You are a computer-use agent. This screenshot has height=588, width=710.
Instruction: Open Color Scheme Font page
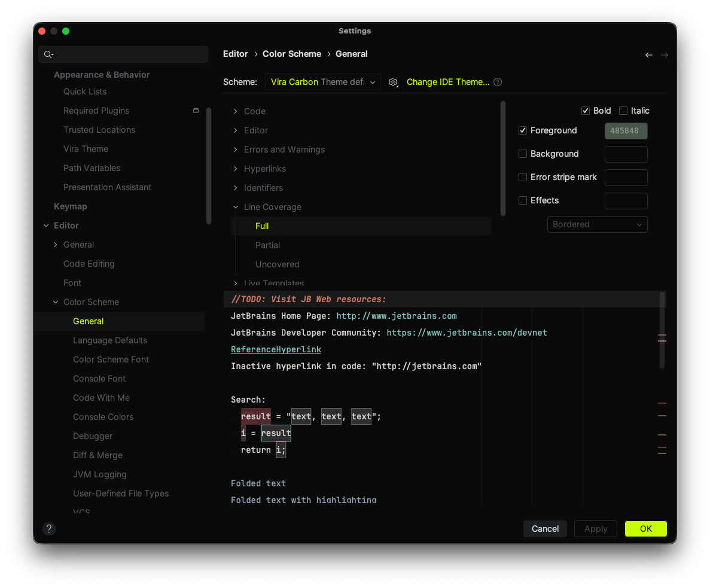point(111,359)
